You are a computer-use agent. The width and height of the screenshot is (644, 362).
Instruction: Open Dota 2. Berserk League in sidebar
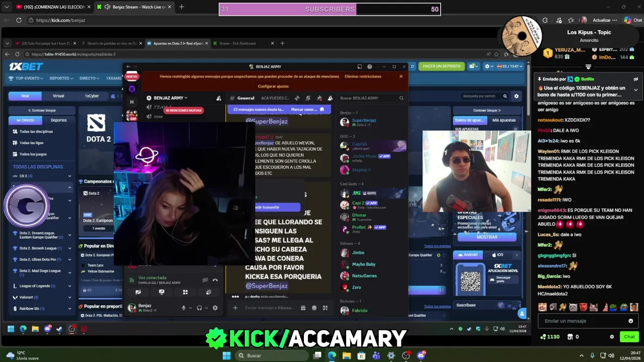click(x=40, y=248)
